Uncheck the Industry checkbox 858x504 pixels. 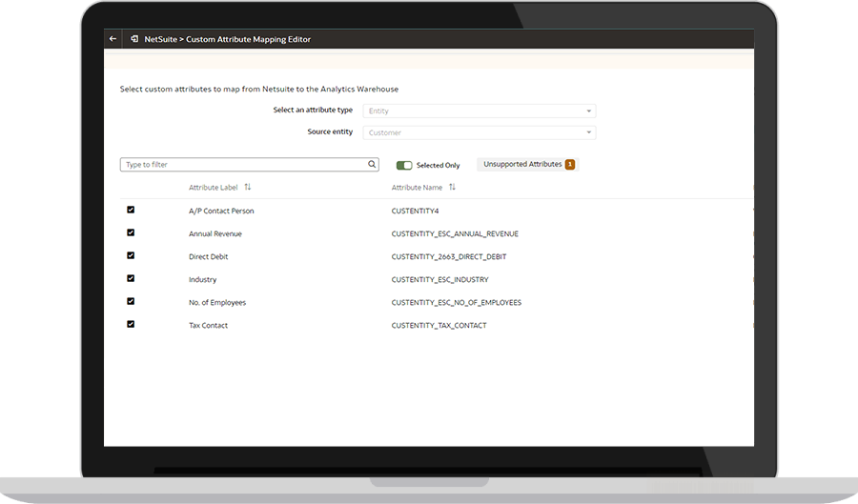coord(131,278)
